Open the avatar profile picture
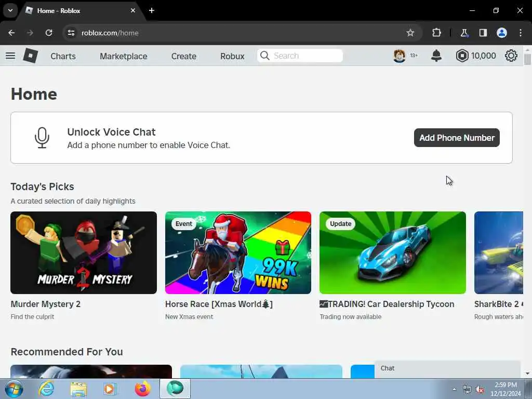This screenshot has width=532, height=399. (400, 56)
